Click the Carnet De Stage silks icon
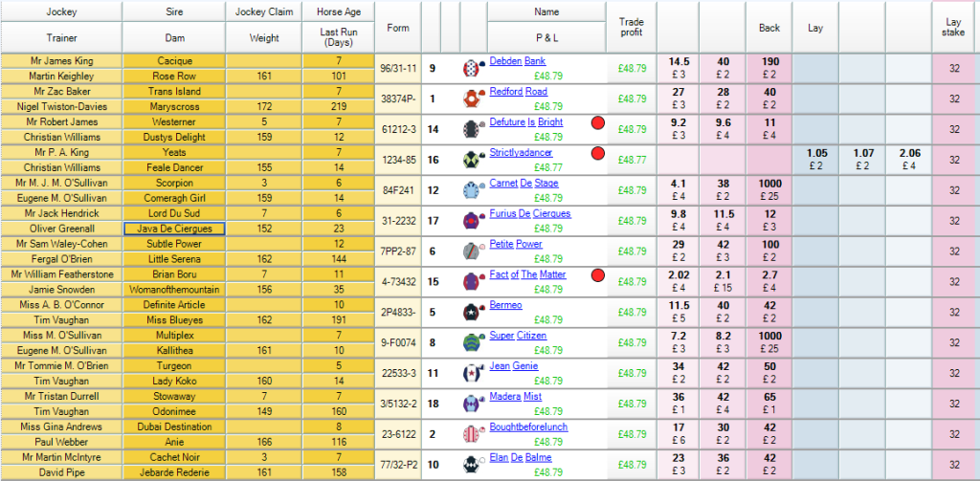This screenshot has width=980, height=481. click(x=474, y=190)
